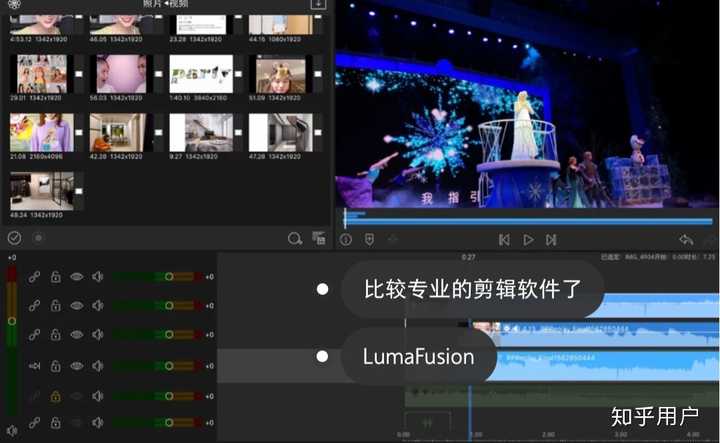Click the third track volume slider knob
720x443 pixels.
(169, 335)
